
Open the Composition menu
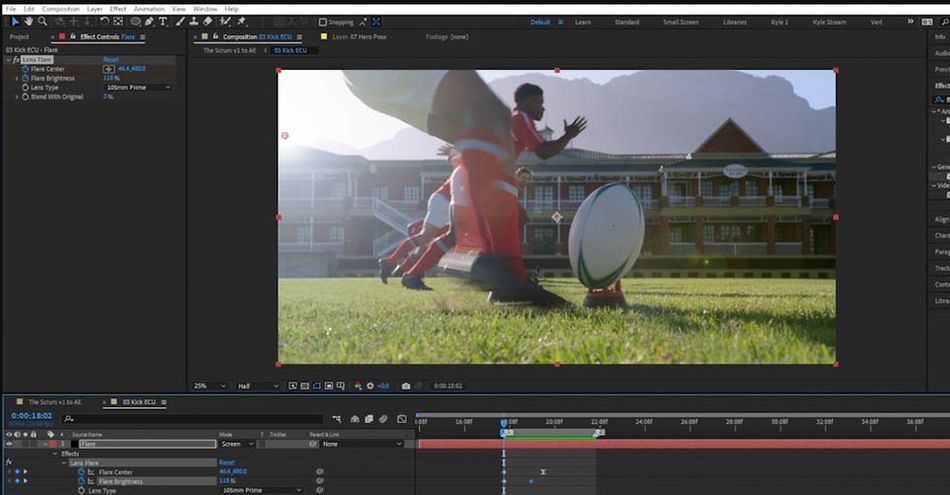pos(61,9)
